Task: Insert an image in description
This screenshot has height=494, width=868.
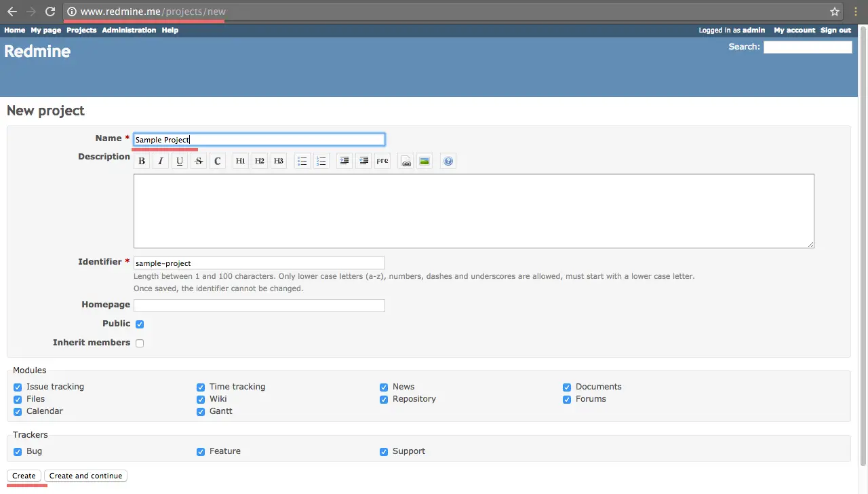Action: [x=425, y=161]
